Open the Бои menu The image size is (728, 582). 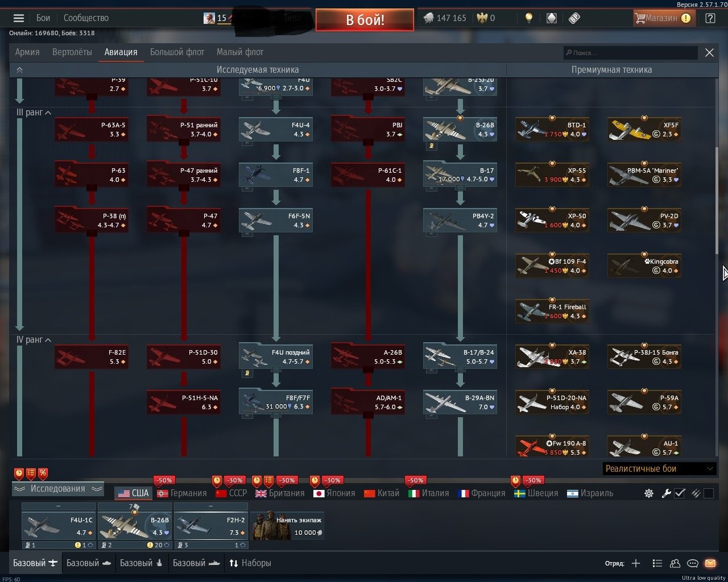coord(43,18)
